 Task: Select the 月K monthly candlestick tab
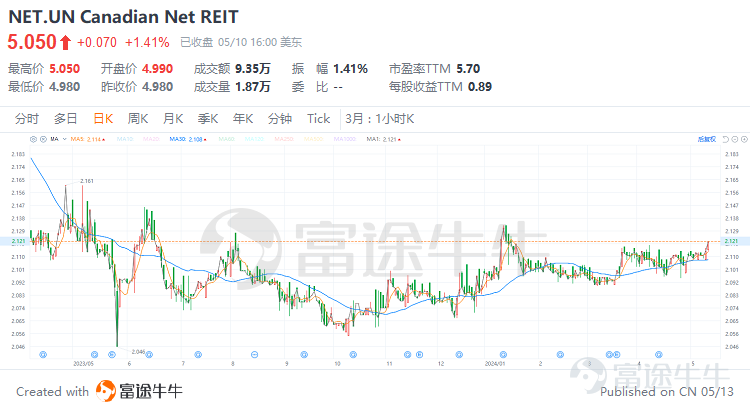pos(173,119)
